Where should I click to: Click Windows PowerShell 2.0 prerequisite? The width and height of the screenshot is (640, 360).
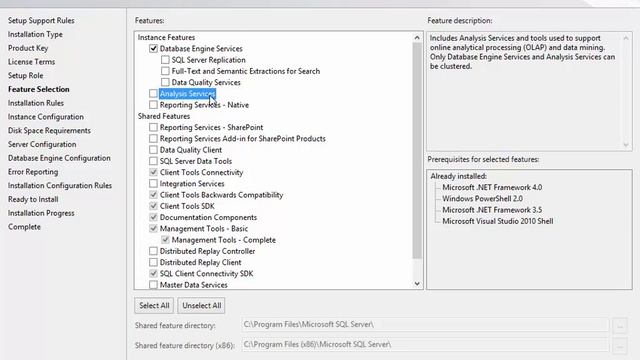point(482,199)
